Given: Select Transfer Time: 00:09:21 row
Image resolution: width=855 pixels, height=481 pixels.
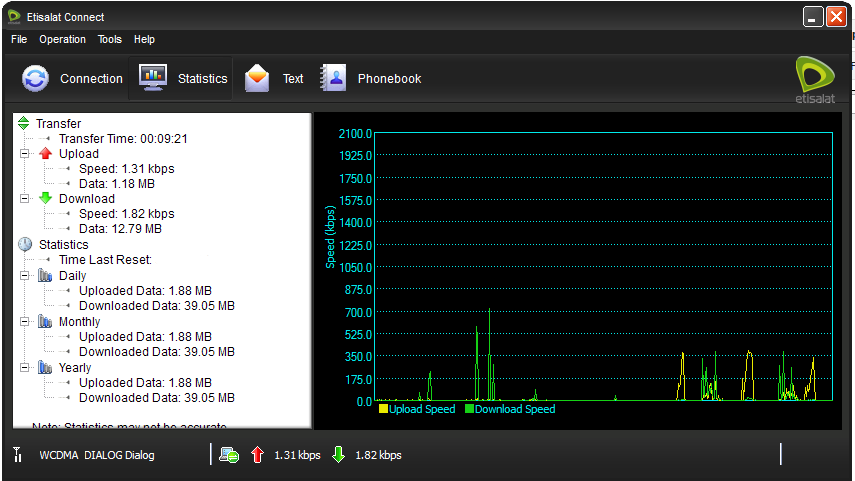Looking at the screenshot, I should pos(123,139).
